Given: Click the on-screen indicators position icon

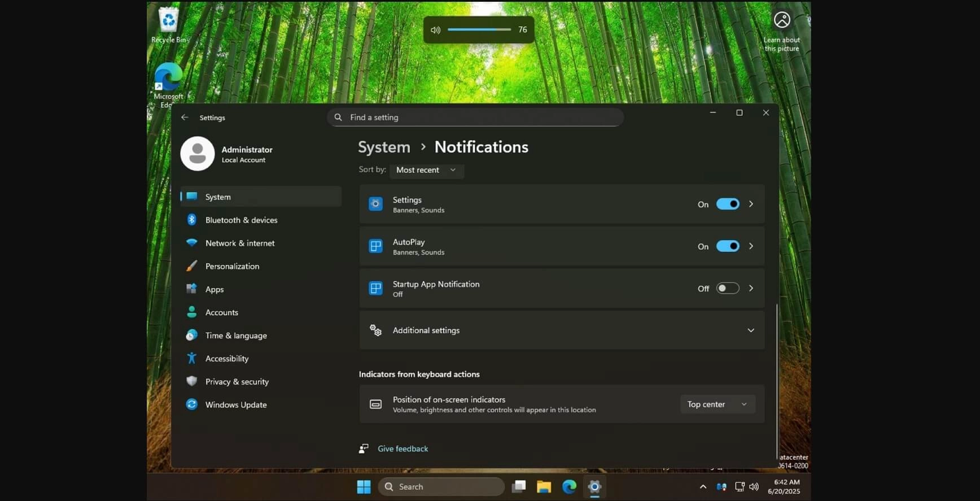Looking at the screenshot, I should point(375,404).
